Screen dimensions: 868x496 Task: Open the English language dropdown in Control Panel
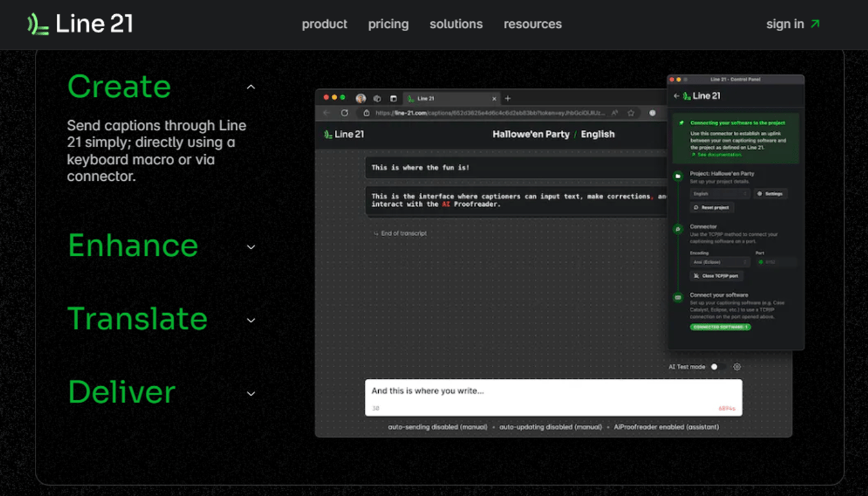(720, 194)
